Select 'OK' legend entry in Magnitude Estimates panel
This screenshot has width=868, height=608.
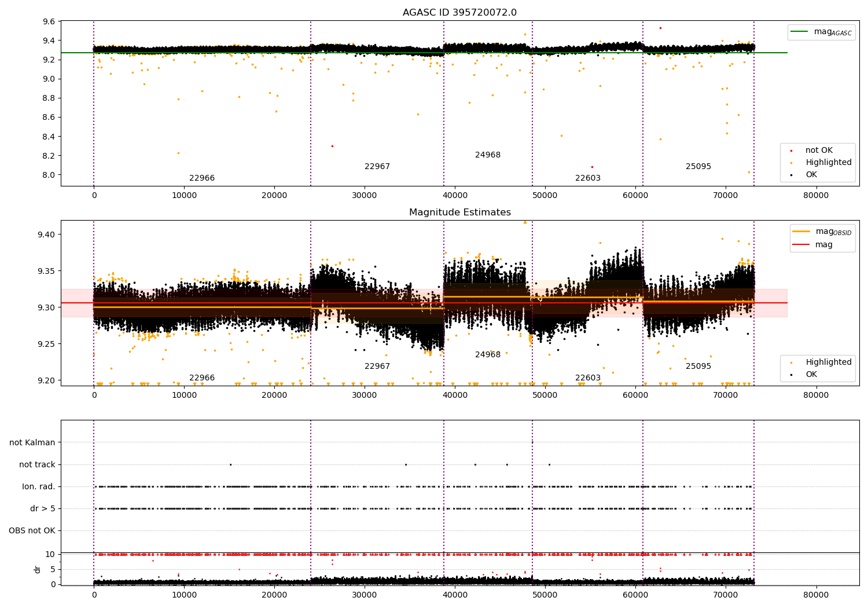click(x=811, y=375)
